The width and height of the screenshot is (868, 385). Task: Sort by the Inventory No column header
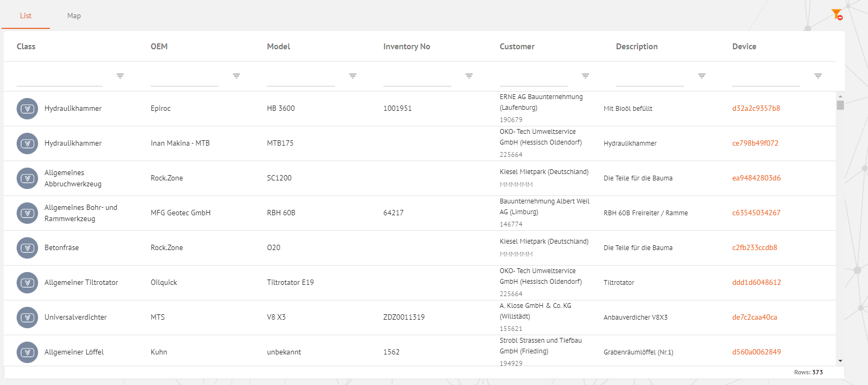tap(406, 47)
